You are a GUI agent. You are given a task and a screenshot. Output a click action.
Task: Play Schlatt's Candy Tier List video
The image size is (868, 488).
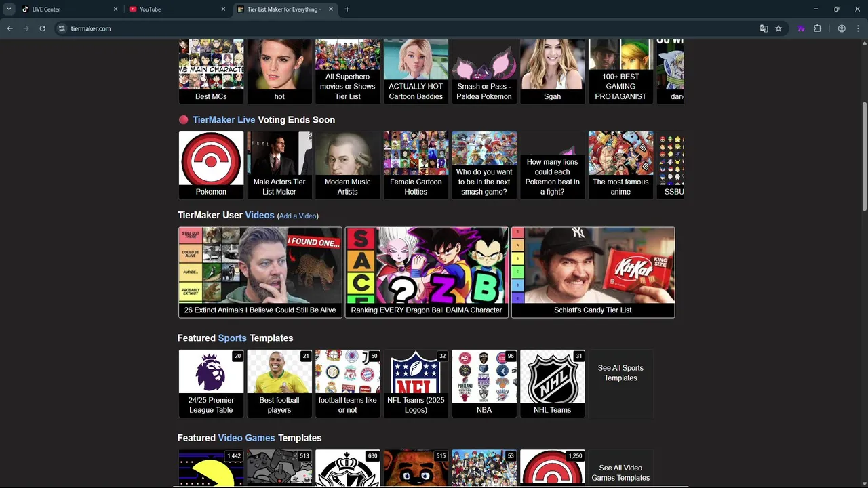[593, 272]
